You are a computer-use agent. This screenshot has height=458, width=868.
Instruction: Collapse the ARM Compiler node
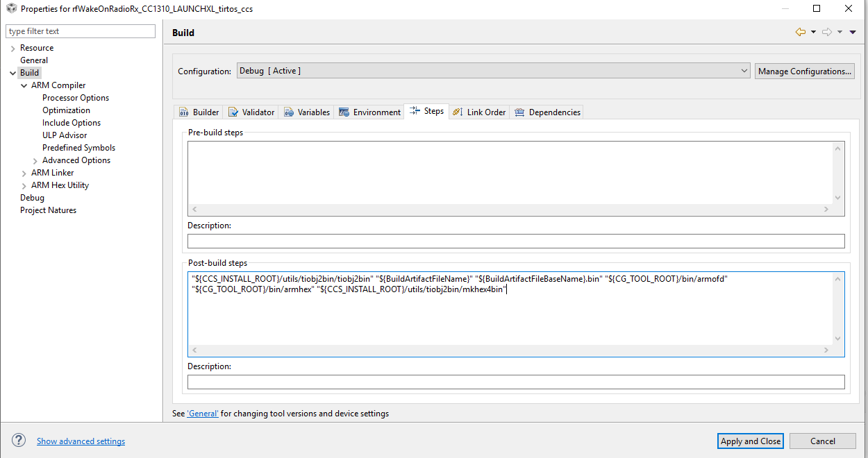click(24, 85)
